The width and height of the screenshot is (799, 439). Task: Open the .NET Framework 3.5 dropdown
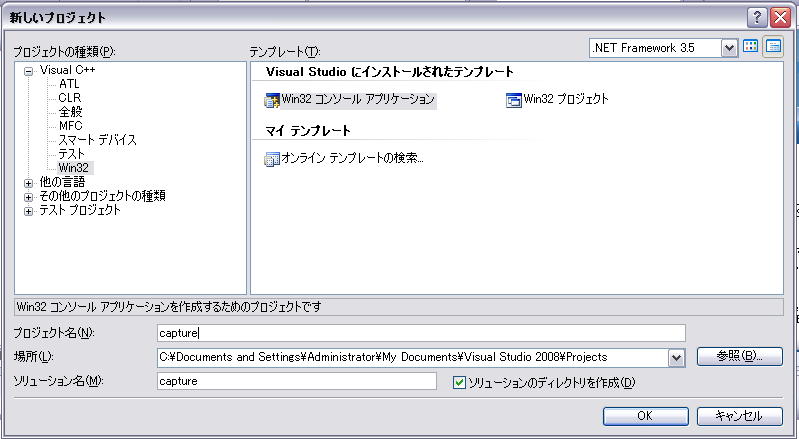tap(729, 48)
